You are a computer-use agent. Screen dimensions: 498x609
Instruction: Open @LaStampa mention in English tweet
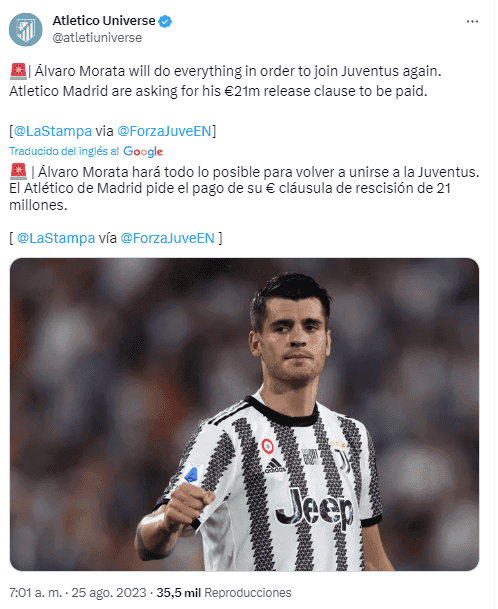coord(53,131)
